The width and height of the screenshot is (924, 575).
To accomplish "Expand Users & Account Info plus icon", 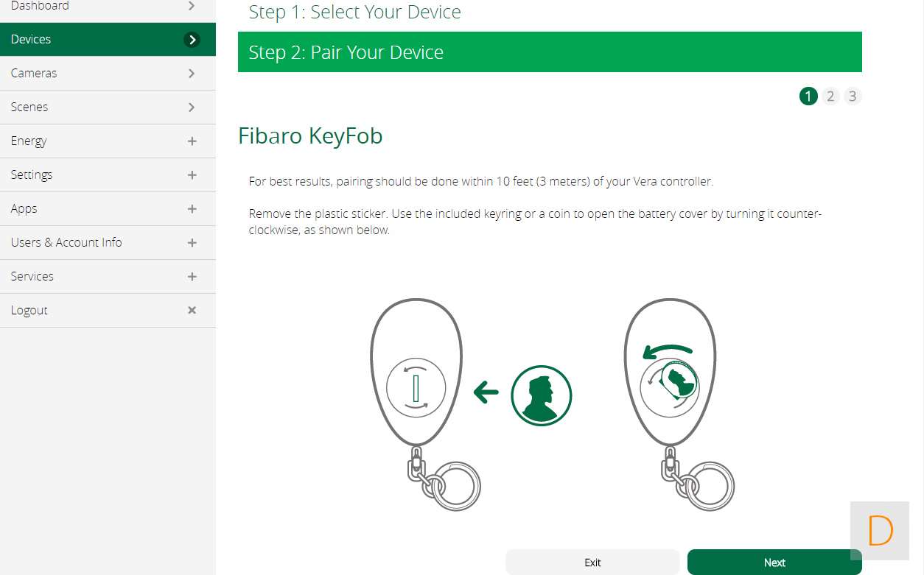I will [x=192, y=243].
